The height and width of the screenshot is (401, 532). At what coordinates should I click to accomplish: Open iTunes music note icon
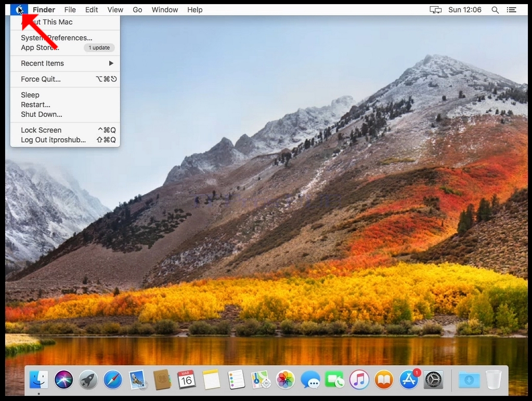pos(359,379)
